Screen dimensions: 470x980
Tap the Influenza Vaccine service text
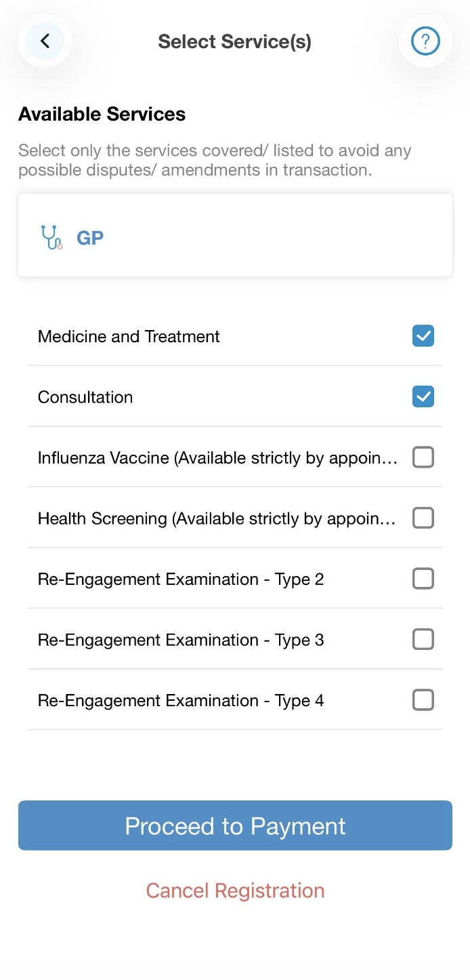(x=217, y=458)
